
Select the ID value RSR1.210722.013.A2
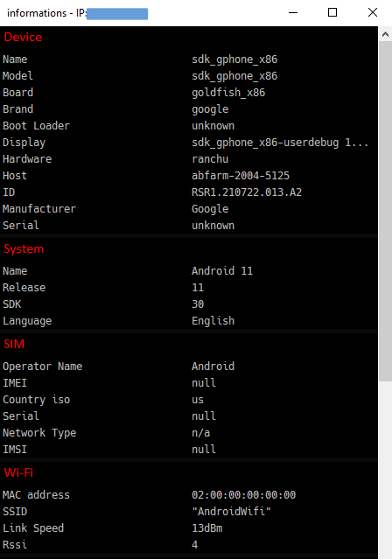coord(247,192)
